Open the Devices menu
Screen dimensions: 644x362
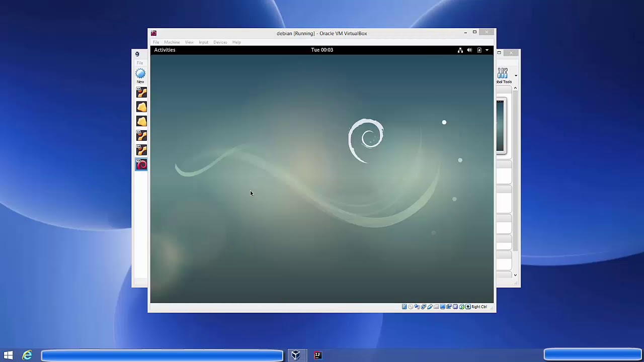point(220,42)
